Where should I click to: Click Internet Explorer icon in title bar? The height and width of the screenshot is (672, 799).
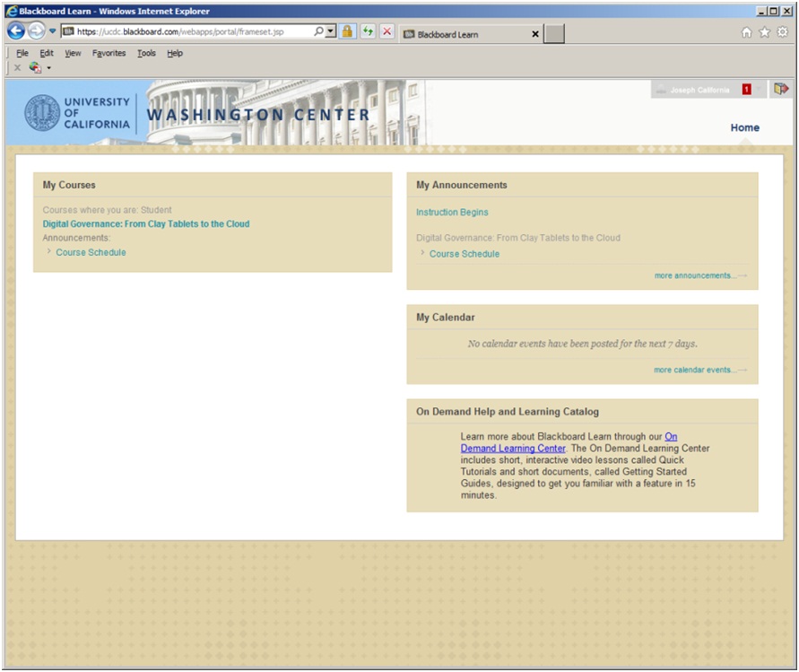coord(12,11)
